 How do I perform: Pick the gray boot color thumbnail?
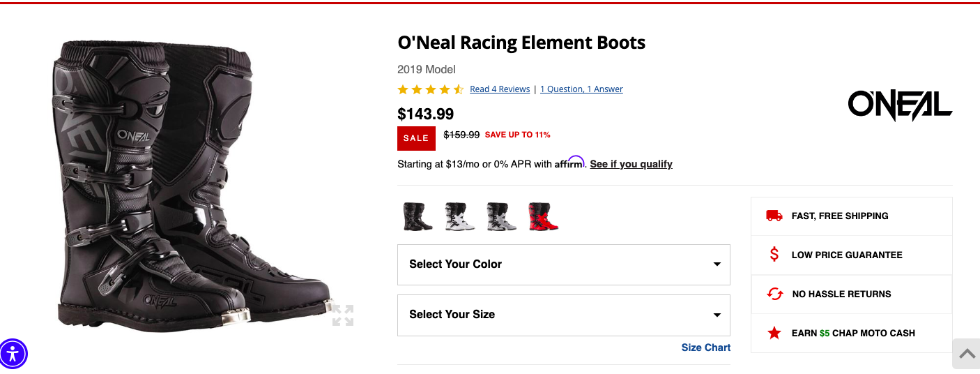pyautogui.click(x=501, y=216)
